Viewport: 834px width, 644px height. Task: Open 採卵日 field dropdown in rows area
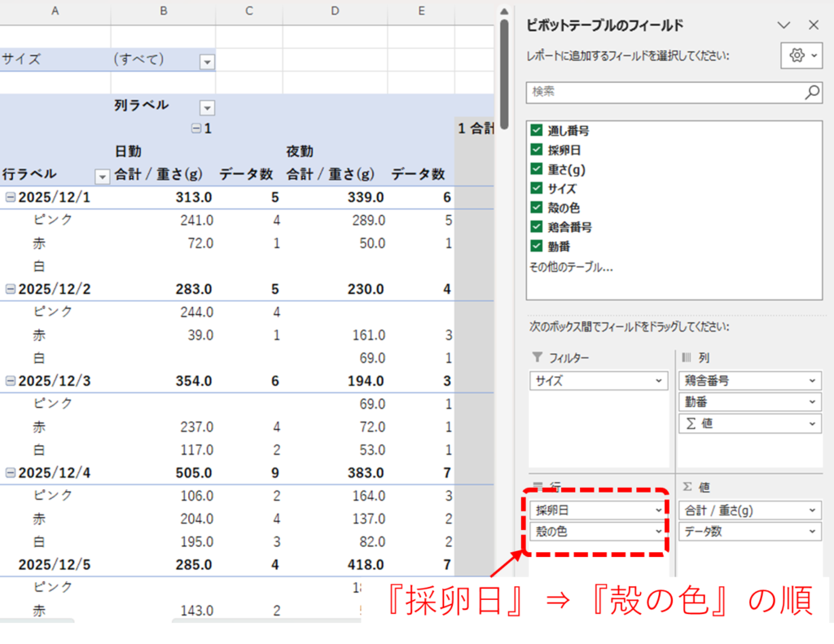[658, 510]
